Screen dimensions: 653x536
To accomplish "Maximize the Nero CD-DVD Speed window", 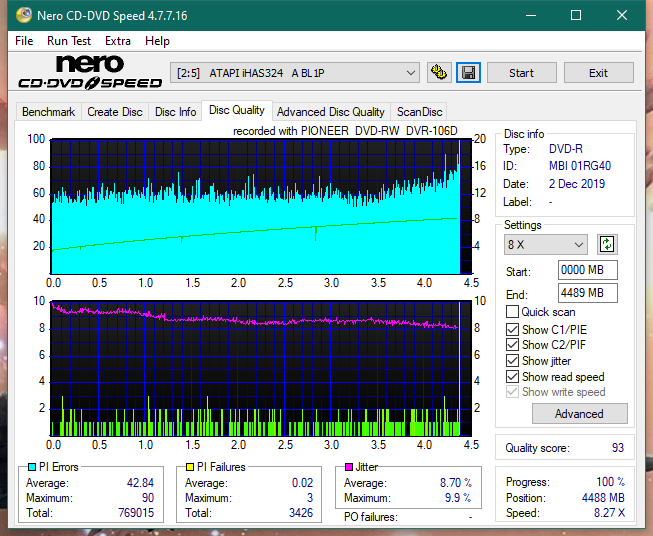I will pos(576,16).
